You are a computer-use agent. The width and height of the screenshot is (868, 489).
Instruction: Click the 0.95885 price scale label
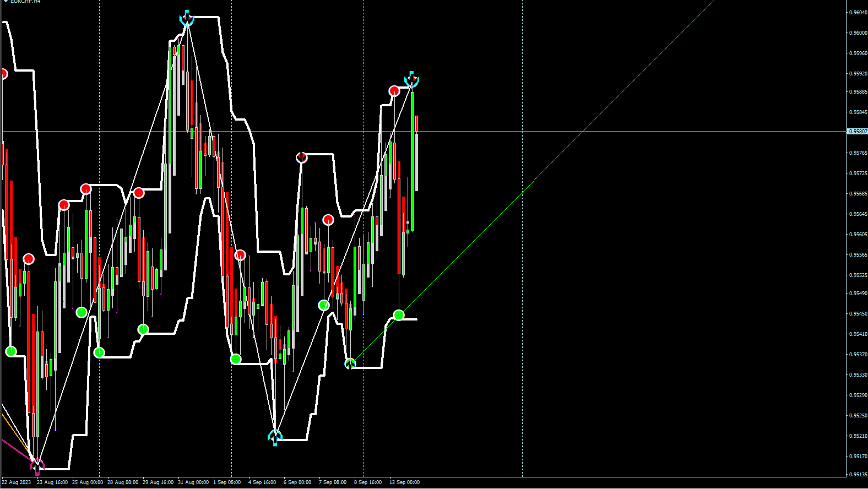pyautogui.click(x=858, y=92)
